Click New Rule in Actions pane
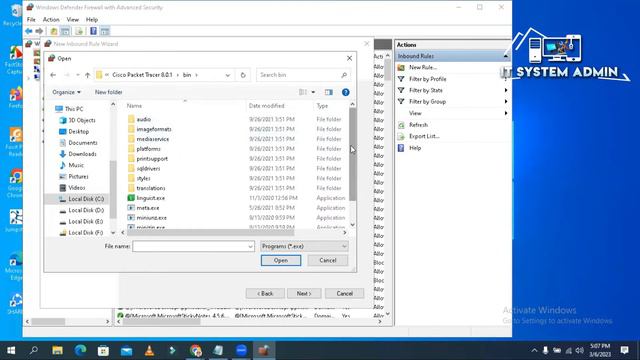640x360 pixels. [423, 67]
